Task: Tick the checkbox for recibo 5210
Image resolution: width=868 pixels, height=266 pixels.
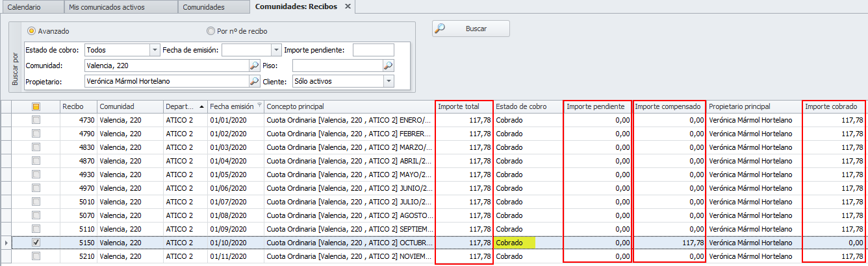Action: (x=36, y=256)
